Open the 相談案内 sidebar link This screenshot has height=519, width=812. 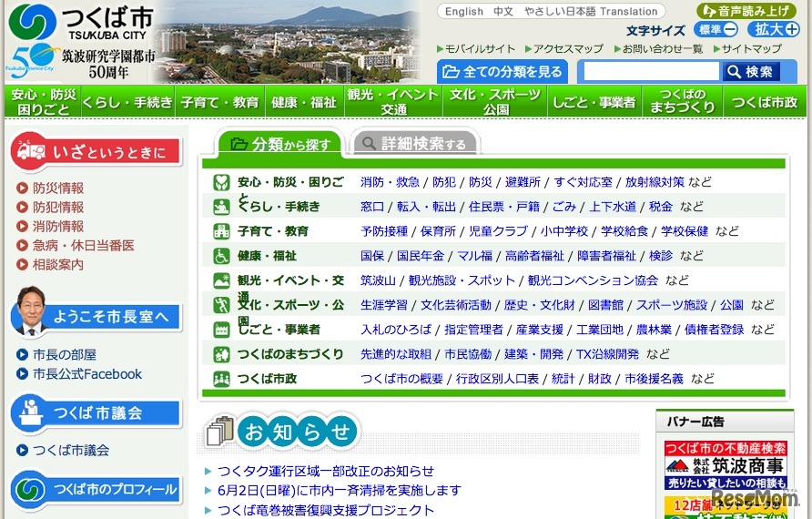tap(58, 265)
